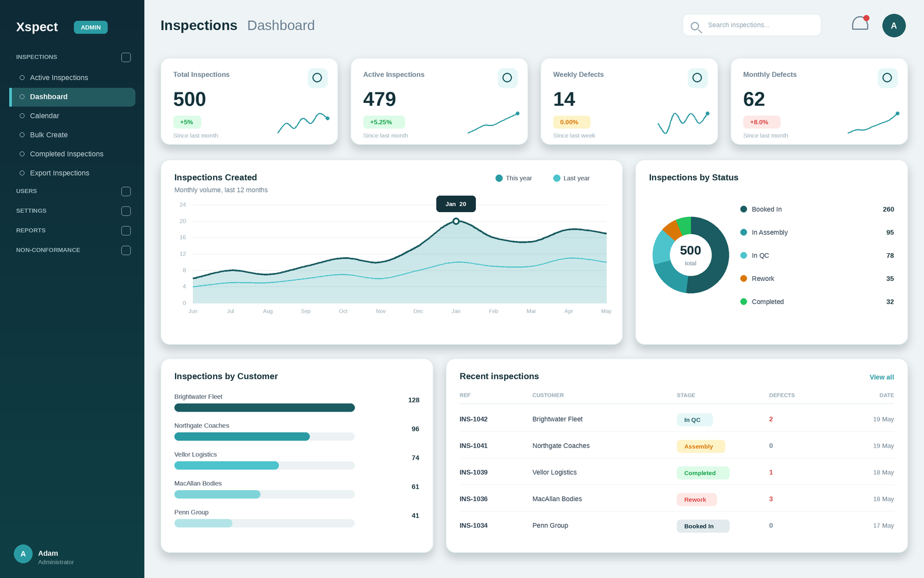924x578 pixels.
Task: Click the View all link
Action: (881, 377)
